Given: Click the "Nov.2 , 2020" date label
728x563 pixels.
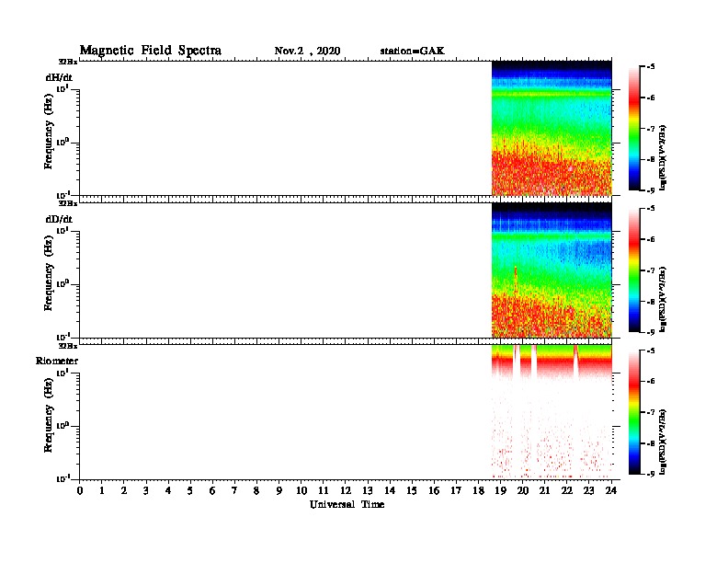Looking at the screenshot, I should (307, 51).
